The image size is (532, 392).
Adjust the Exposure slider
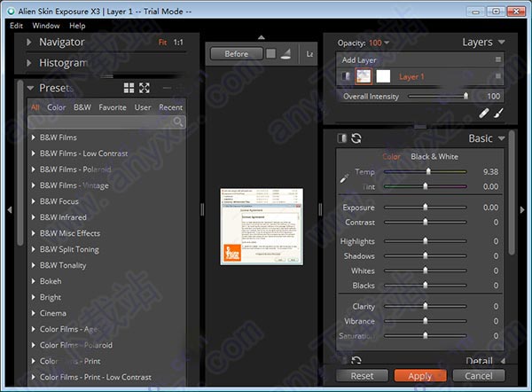[x=425, y=208]
